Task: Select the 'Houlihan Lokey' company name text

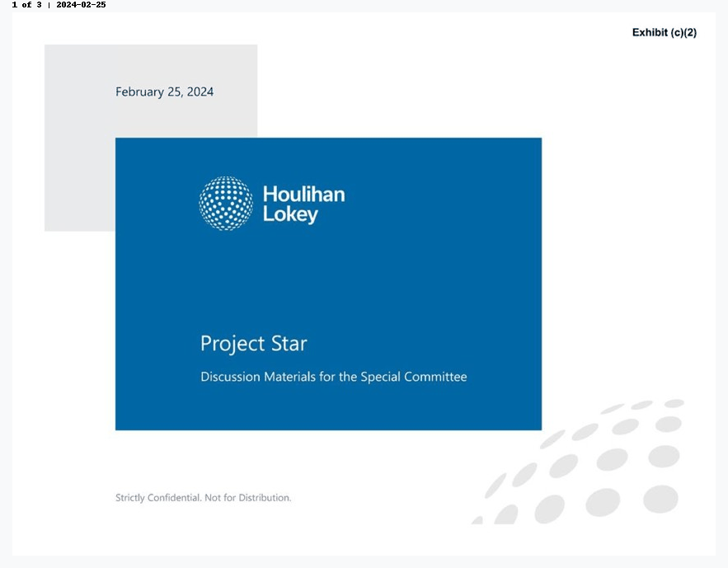Action: (x=304, y=204)
